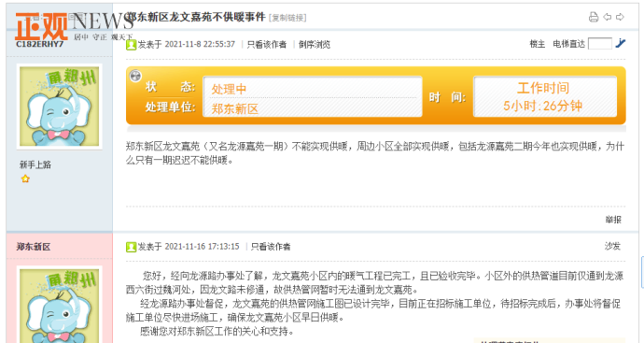Click the 工作时间 5小时:26分钟 box

545,96
